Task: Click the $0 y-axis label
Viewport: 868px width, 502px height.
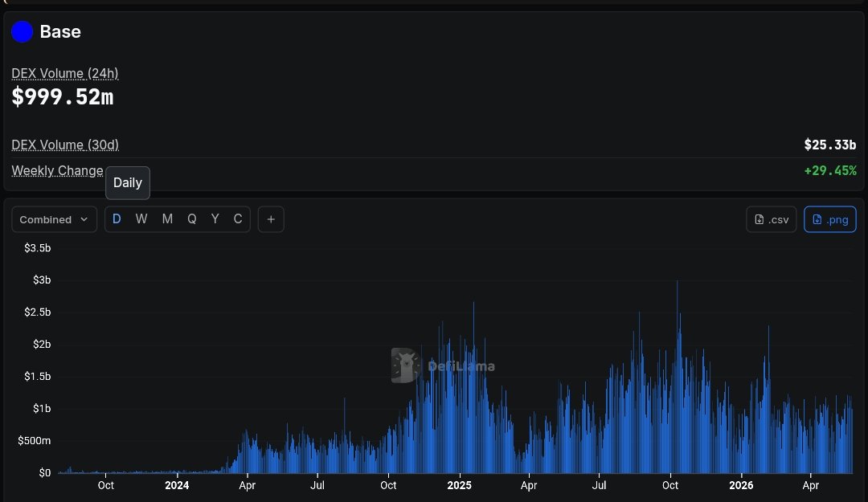Action: coord(44,472)
